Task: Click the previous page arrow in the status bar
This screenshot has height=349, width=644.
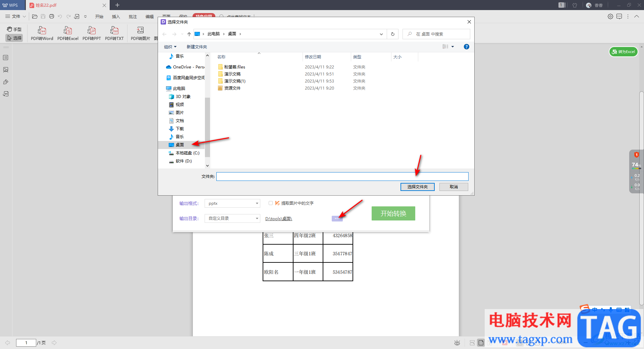Action: [x=7, y=343]
